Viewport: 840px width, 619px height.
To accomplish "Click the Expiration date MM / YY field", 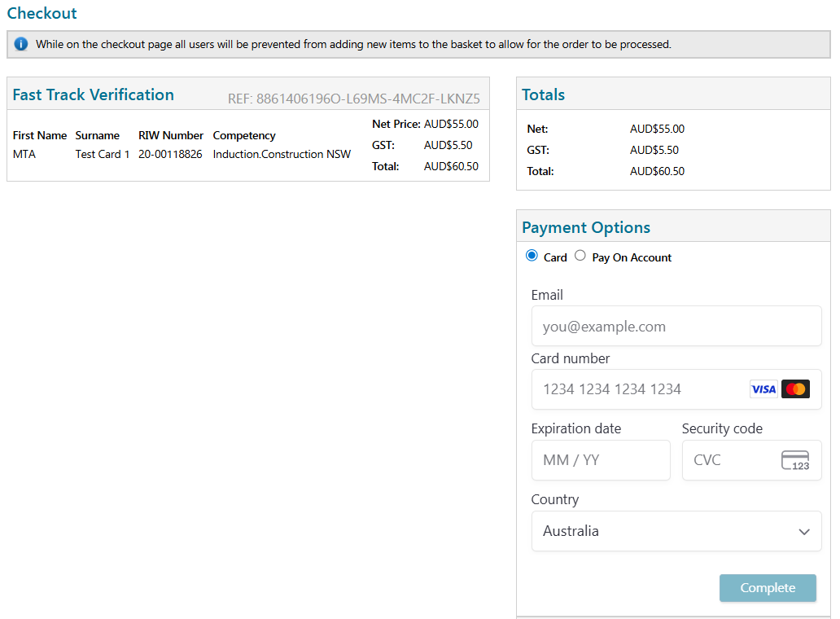I will click(601, 460).
